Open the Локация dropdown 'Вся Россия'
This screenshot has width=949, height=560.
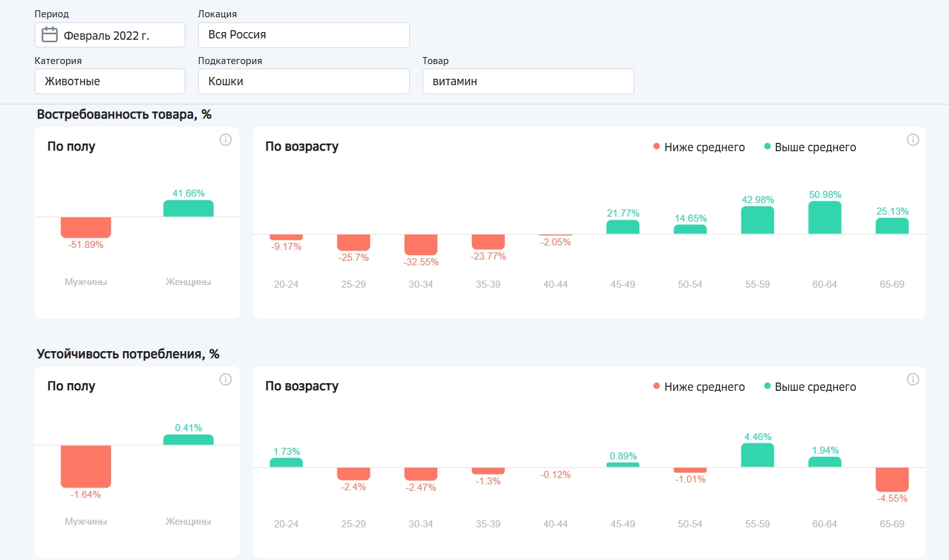(x=303, y=35)
